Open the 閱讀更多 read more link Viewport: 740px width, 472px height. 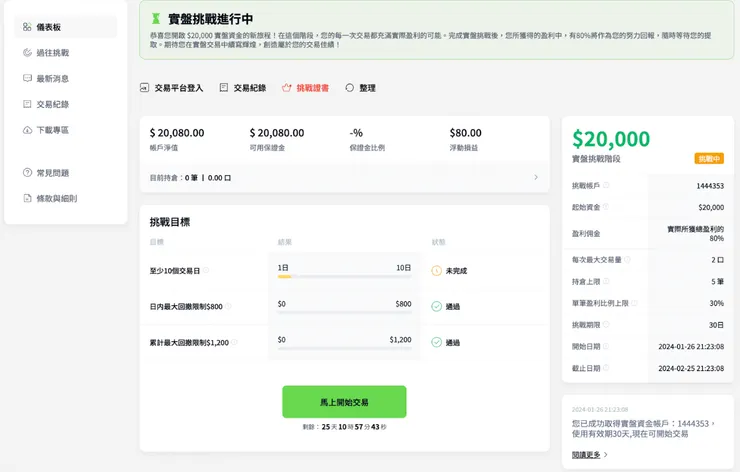click(x=586, y=455)
